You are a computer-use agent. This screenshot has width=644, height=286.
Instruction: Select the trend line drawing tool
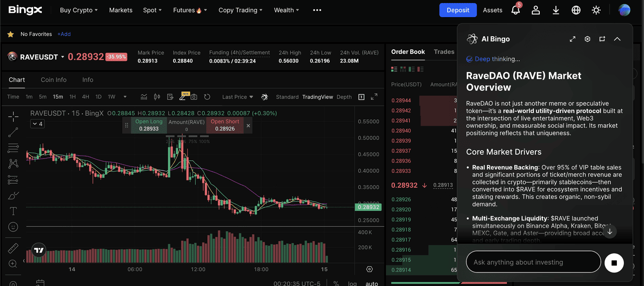(14, 132)
